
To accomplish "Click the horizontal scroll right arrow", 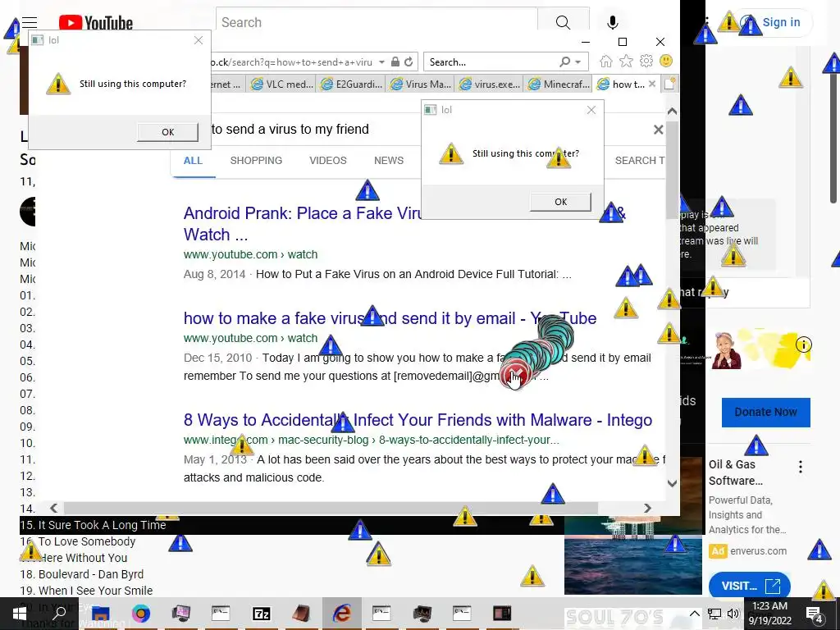I will (x=648, y=508).
